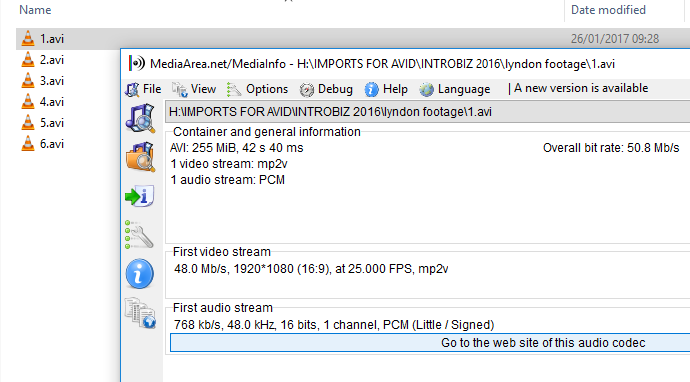The image size is (690, 382).
Task: Click the export green arrow icon
Action: (x=139, y=196)
